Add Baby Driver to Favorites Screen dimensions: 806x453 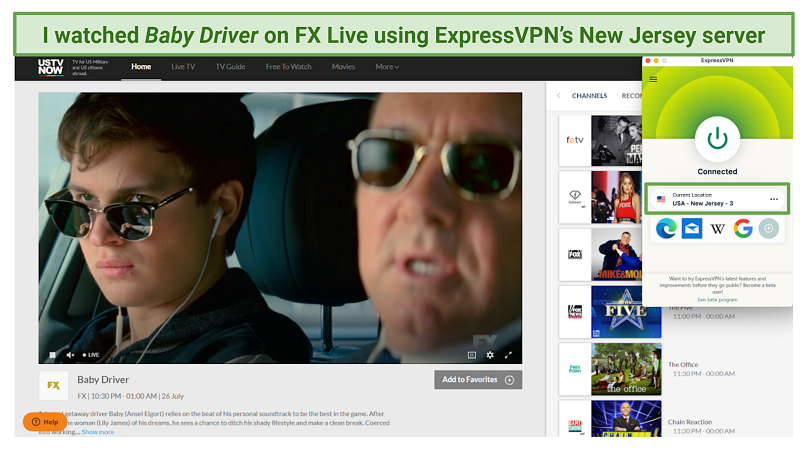click(478, 380)
